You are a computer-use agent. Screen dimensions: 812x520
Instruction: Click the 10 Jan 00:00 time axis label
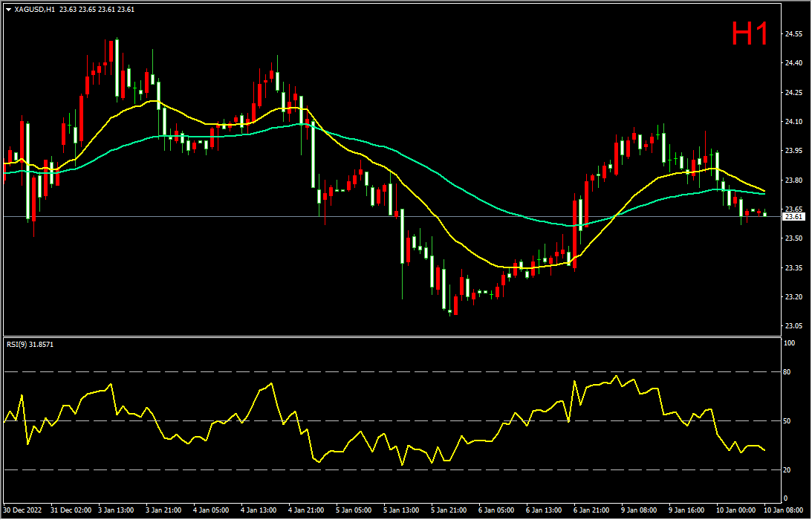point(735,510)
